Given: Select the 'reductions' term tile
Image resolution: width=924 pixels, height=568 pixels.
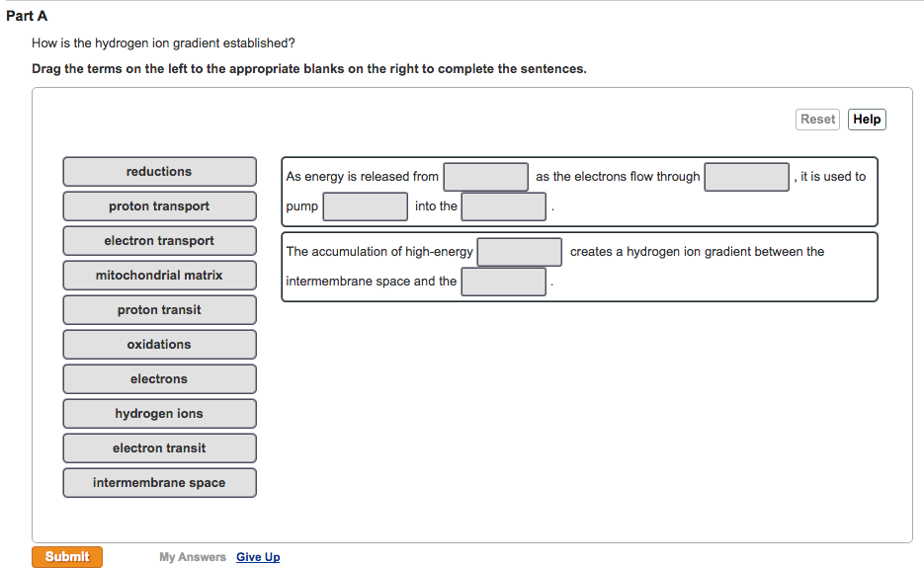Looking at the screenshot, I should (159, 172).
